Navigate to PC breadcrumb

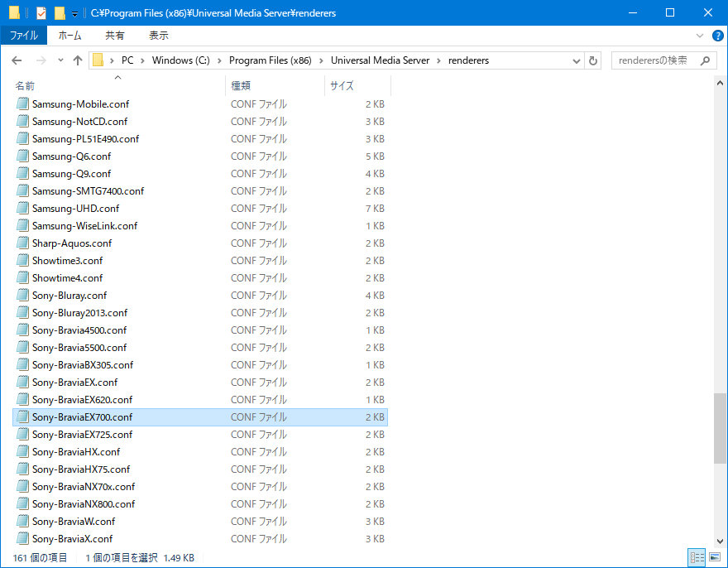[127, 60]
